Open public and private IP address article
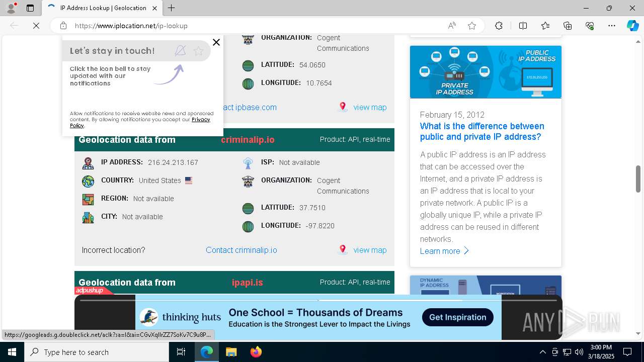Image resolution: width=644 pixels, height=362 pixels. click(482, 131)
